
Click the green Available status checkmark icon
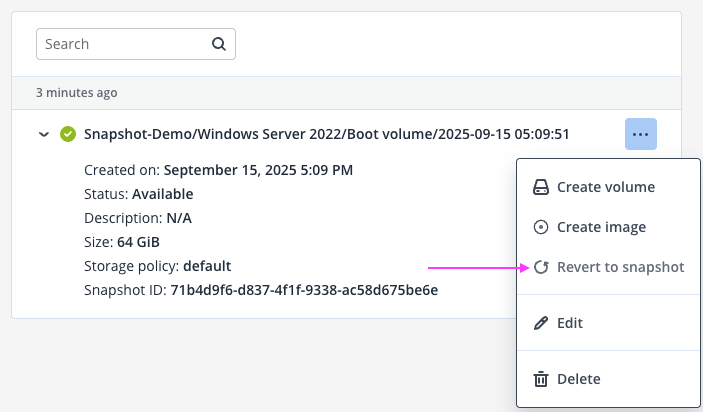(68, 134)
